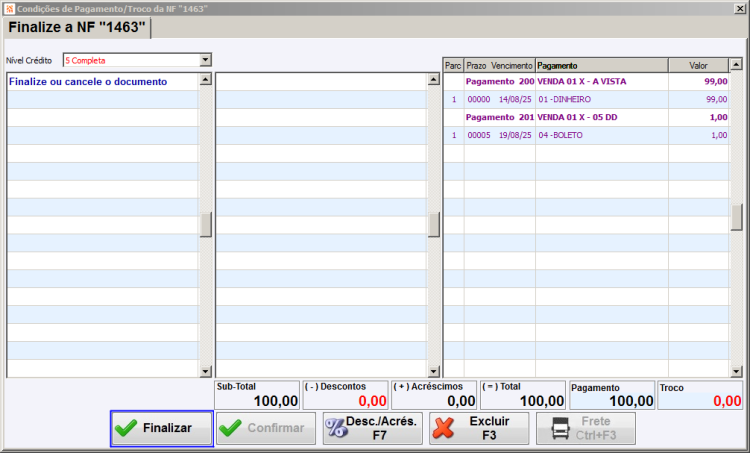The height and width of the screenshot is (453, 750).
Task: Click the greyed Confirmar button
Action: pyautogui.click(x=266, y=428)
